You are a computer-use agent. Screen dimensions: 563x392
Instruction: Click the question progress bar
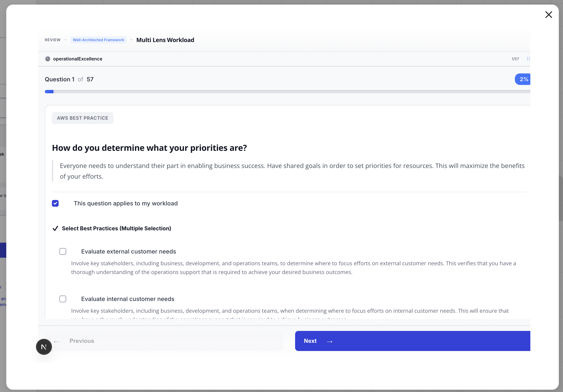(x=287, y=92)
